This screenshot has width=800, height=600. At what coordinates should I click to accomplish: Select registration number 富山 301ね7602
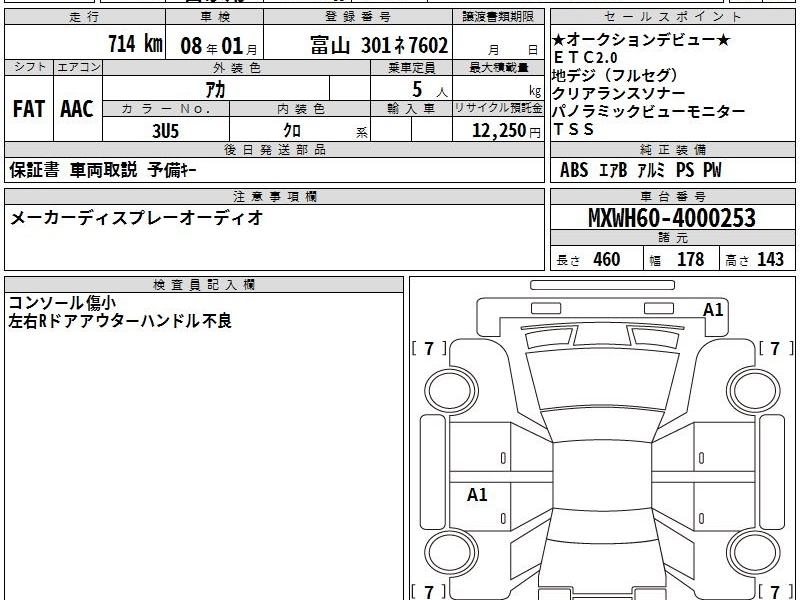pyautogui.click(x=379, y=45)
